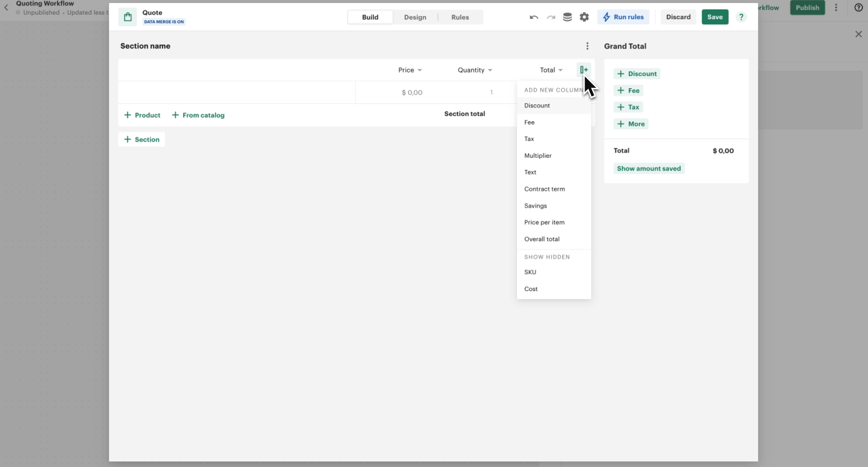Click the undo arrow icon
Screen dimensions: 868x467
534,17
